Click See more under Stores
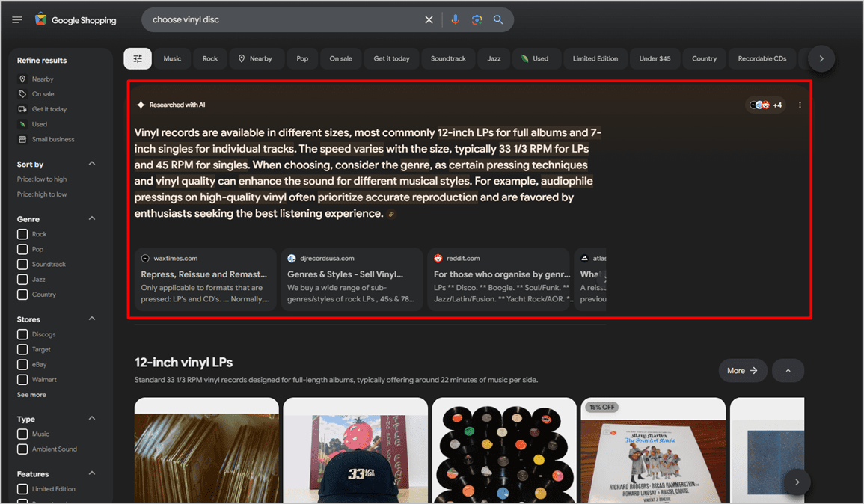The height and width of the screenshot is (504, 864). click(x=31, y=395)
